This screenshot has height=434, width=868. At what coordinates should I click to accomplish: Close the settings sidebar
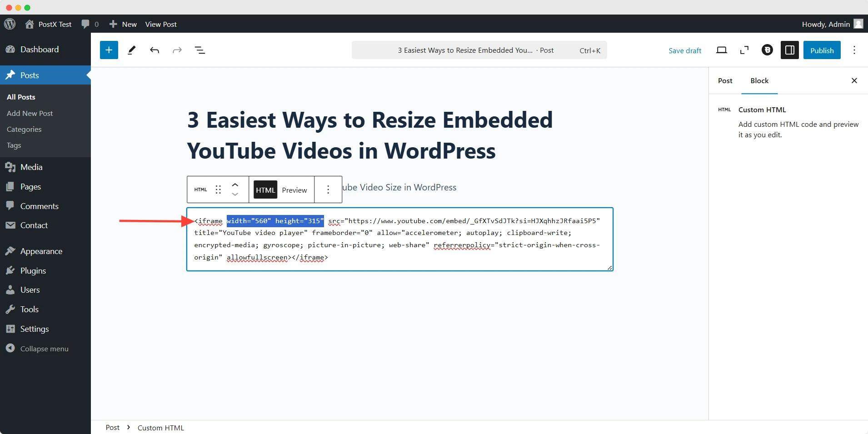pyautogui.click(x=854, y=80)
